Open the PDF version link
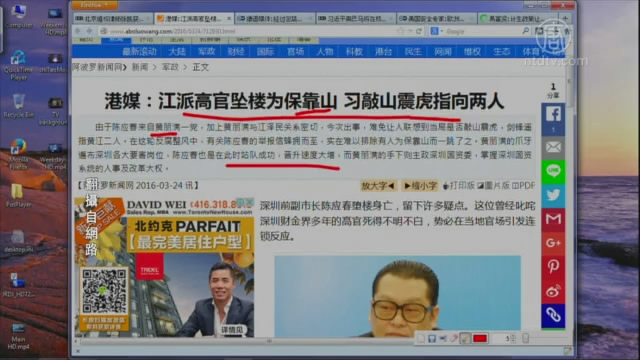The image size is (640, 360). (x=523, y=186)
